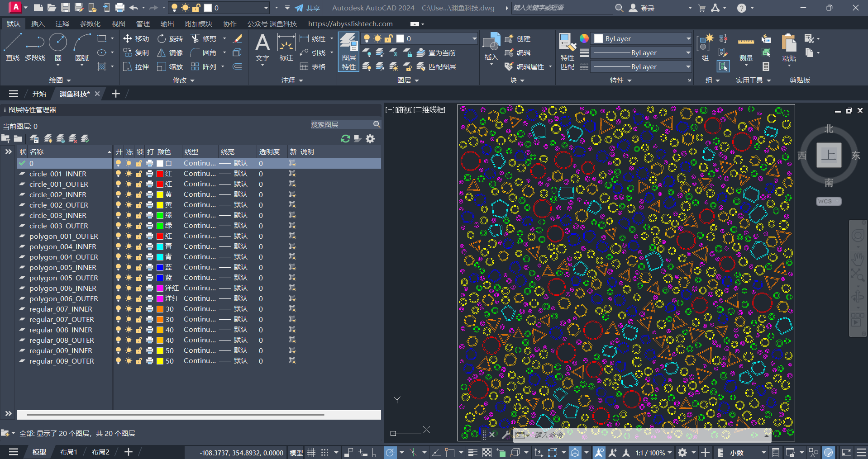Viewport: 868px width, 459px height.
Task: Click the Create block (创建) button
Action: point(517,39)
